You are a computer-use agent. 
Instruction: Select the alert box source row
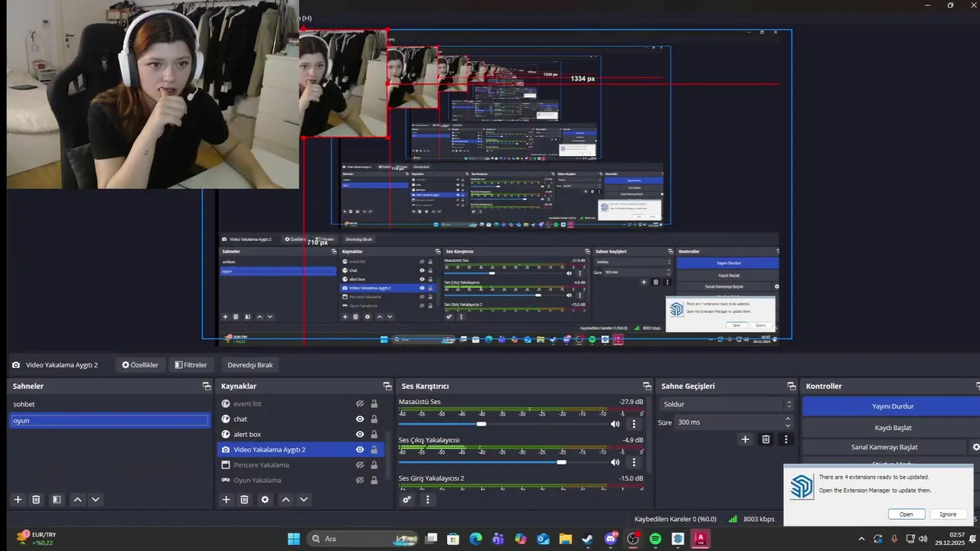301,434
